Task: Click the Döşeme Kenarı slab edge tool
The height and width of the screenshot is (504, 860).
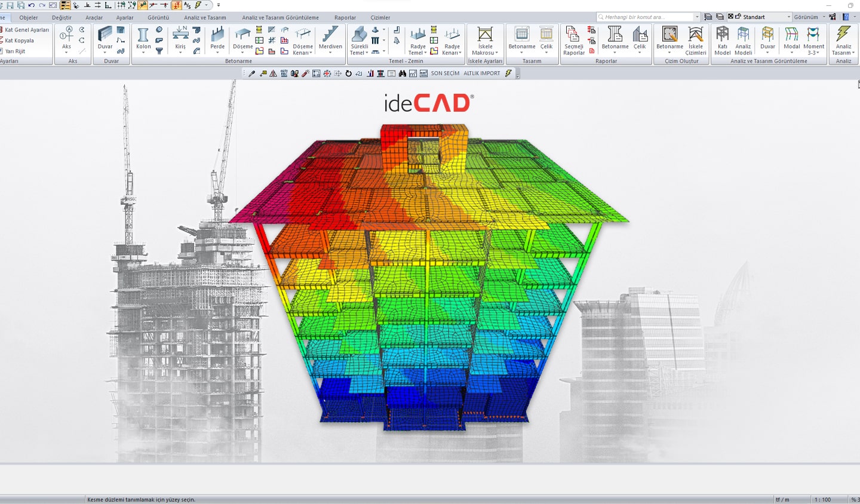Action: [303, 40]
